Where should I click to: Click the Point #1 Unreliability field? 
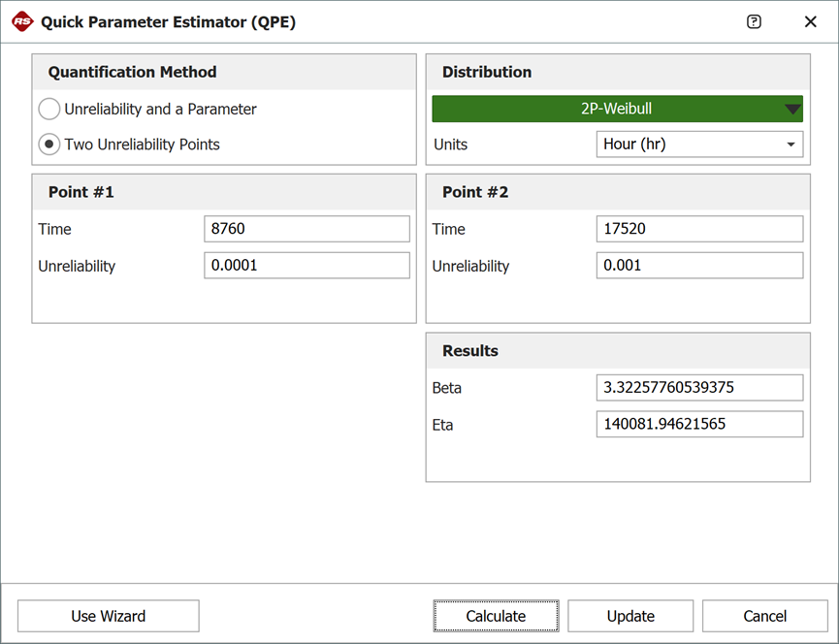pyautogui.click(x=307, y=266)
